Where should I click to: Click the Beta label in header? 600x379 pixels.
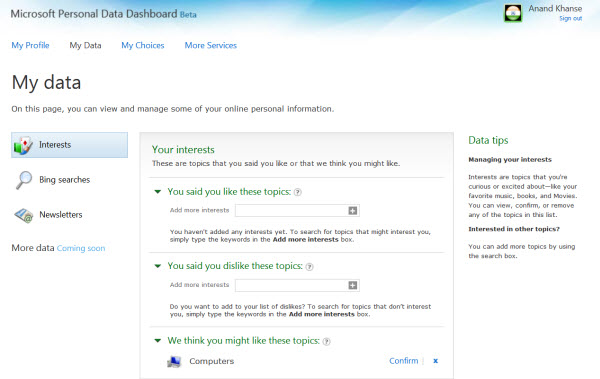click(x=188, y=15)
